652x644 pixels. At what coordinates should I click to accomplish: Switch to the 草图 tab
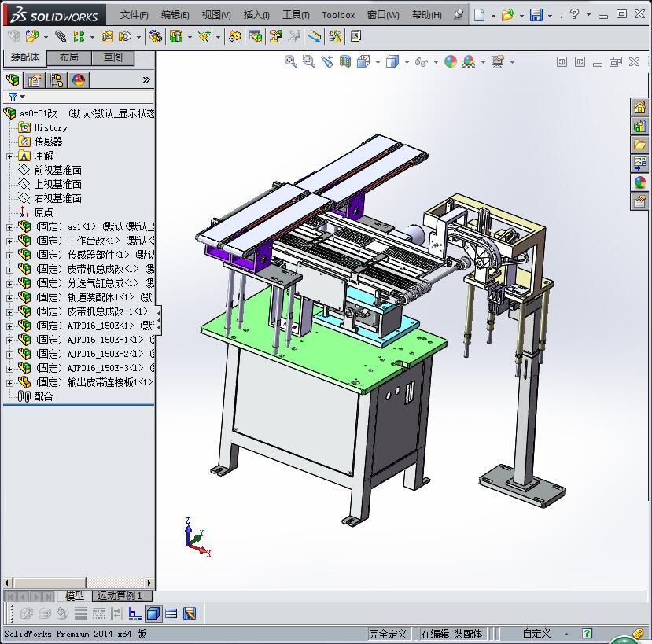[112, 57]
